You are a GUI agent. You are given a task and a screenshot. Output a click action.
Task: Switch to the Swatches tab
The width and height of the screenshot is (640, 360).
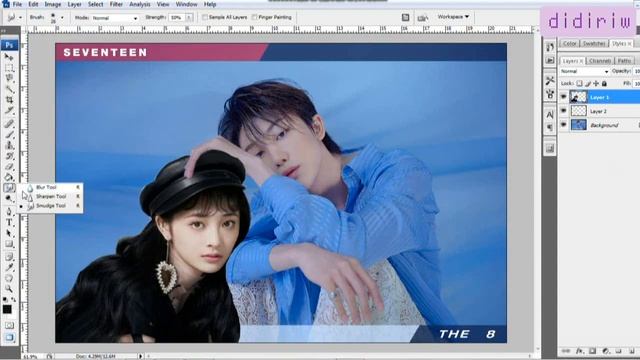[x=594, y=43]
